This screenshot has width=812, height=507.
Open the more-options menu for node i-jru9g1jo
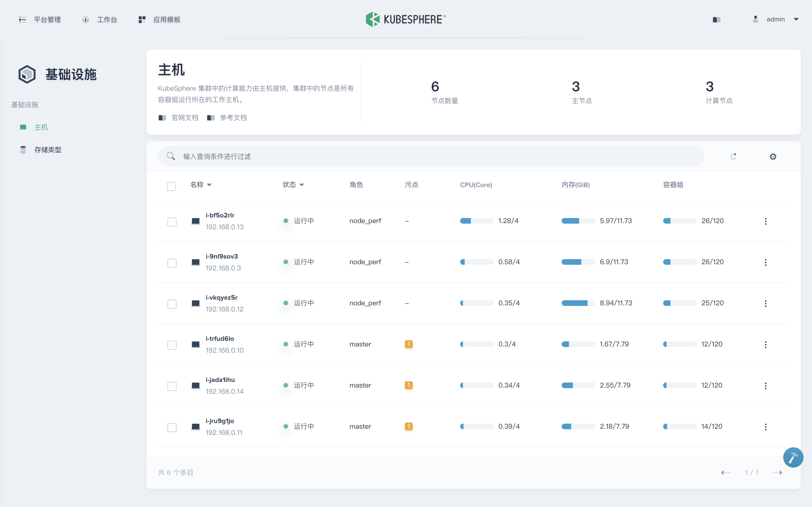[x=766, y=426]
